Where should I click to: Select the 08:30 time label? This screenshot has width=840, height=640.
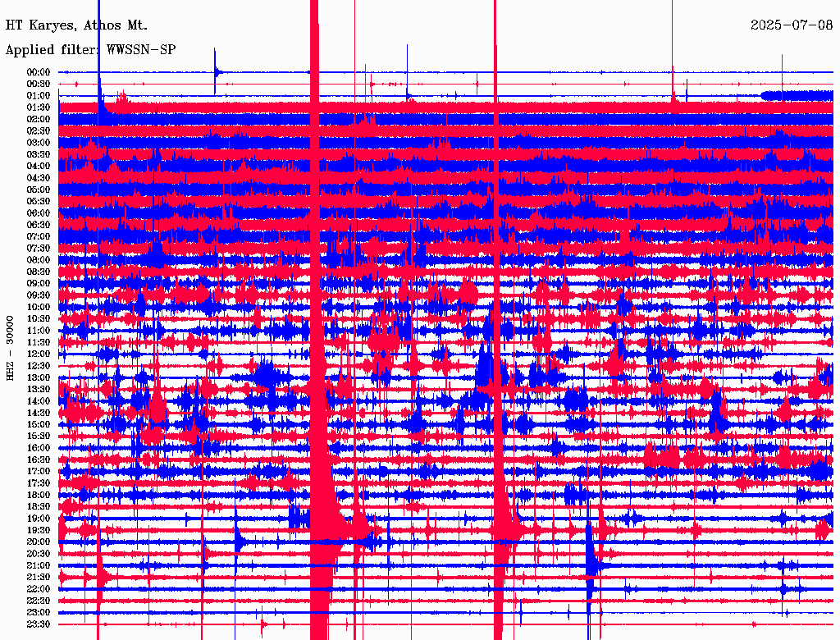click(39, 272)
